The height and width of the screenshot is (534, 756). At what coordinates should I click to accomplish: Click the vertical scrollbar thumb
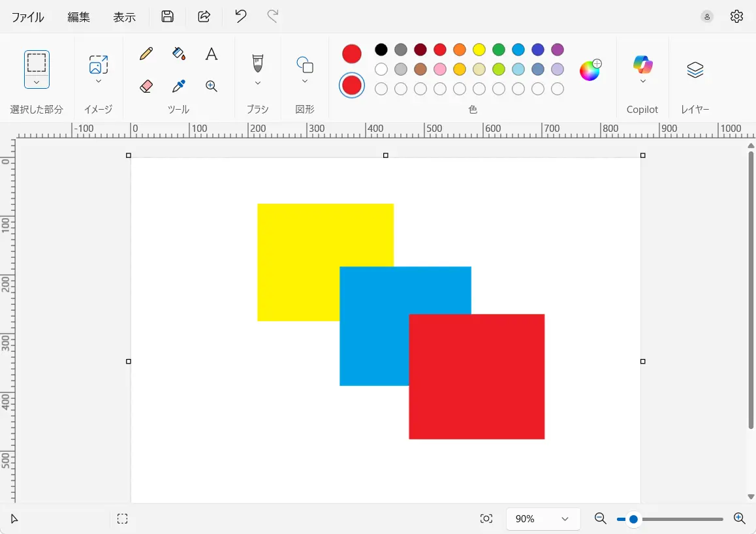[x=751, y=291]
